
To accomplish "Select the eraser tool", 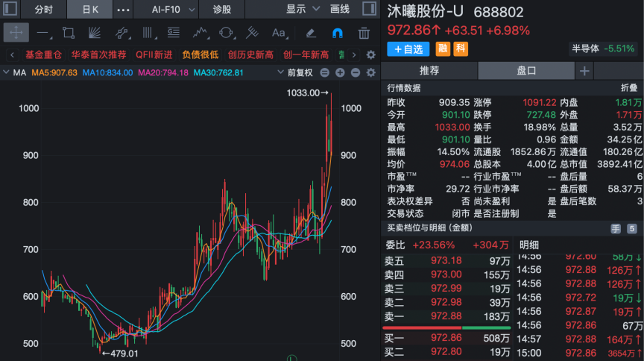I will pos(311,33).
